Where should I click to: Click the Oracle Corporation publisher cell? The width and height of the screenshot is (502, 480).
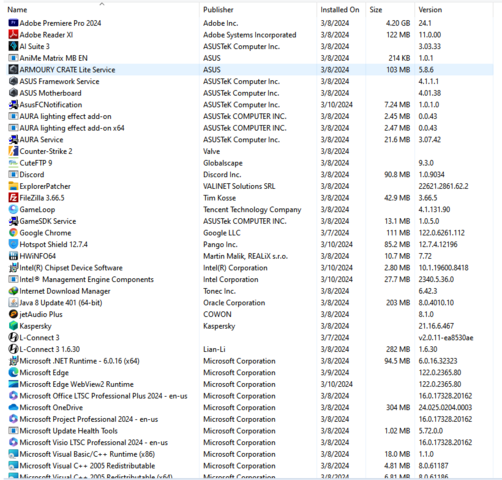(x=234, y=303)
